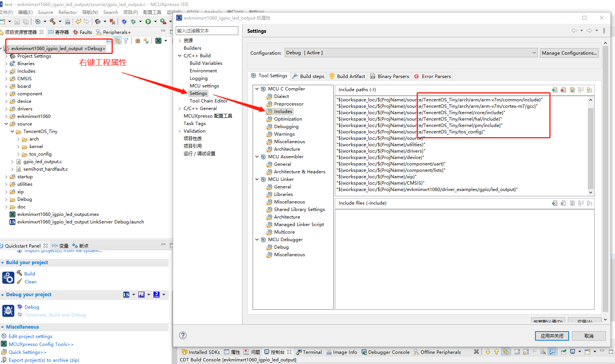Collapse MCU Assembler tree node
Image resolution: width=615 pixels, height=364 pixels.
tap(257, 157)
